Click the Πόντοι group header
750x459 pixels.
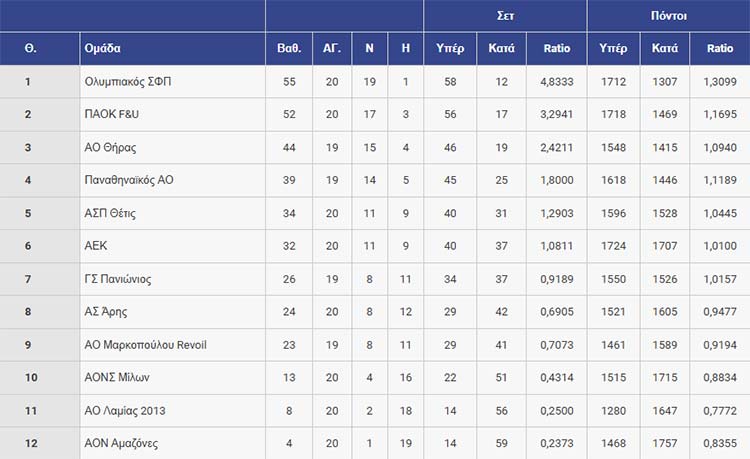click(668, 16)
